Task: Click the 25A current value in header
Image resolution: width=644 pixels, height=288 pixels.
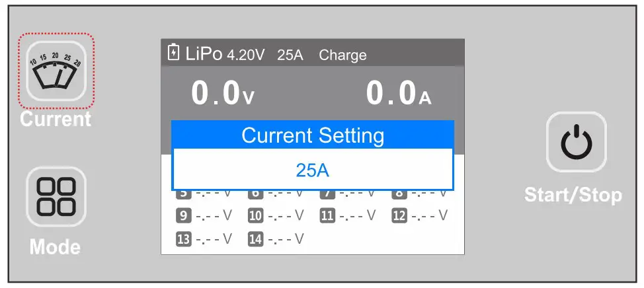Action: (x=290, y=55)
